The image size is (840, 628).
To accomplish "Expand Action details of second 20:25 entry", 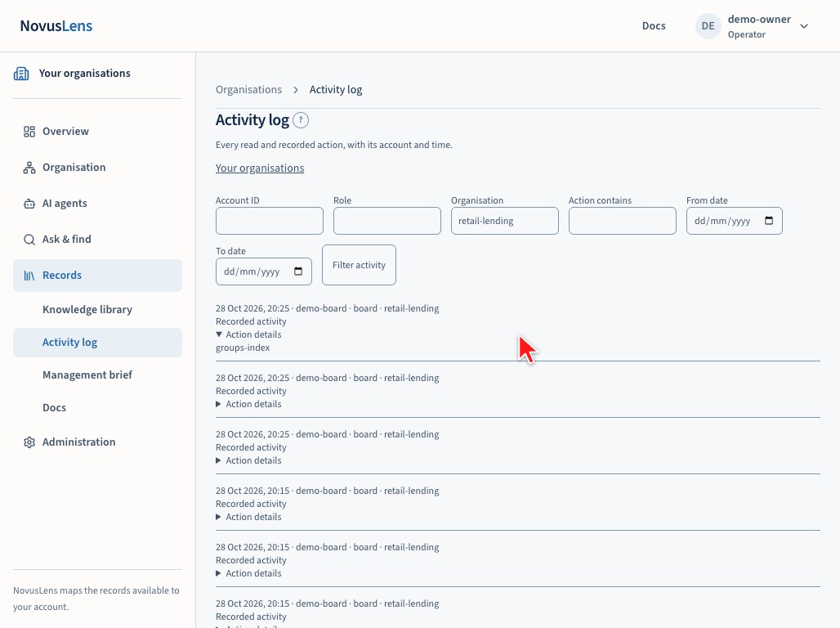I will tap(248, 405).
